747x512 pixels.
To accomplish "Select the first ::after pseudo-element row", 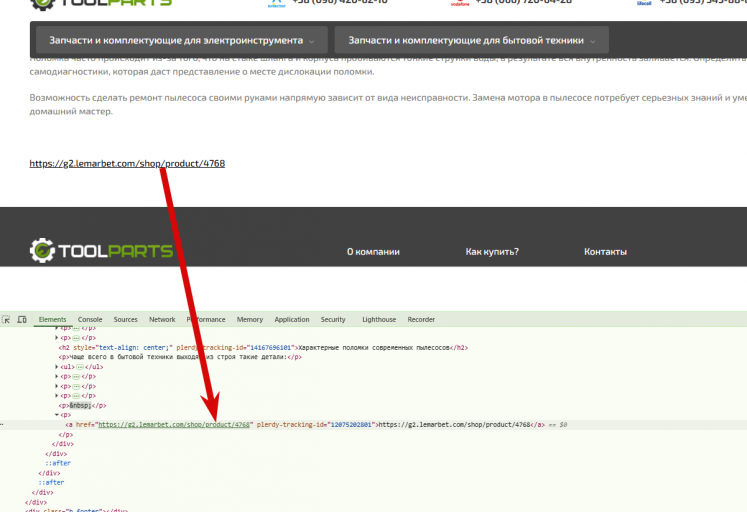I will (58, 463).
